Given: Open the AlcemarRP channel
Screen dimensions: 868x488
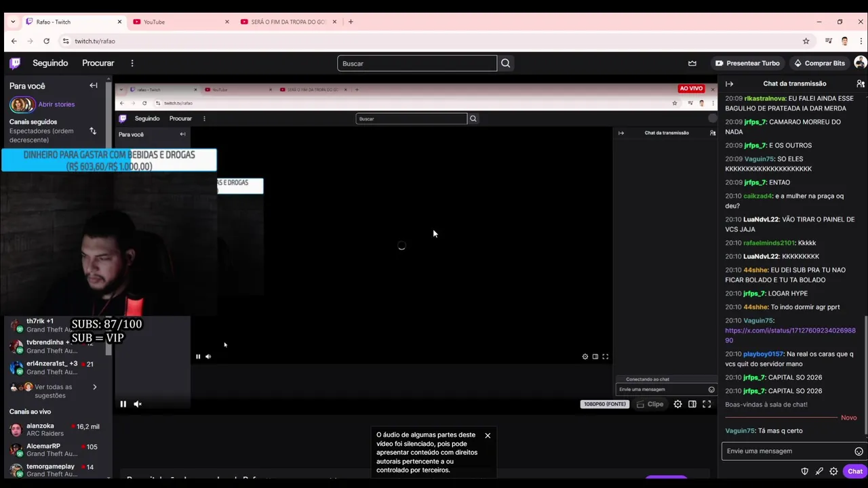Looking at the screenshot, I should pyautogui.click(x=54, y=450).
